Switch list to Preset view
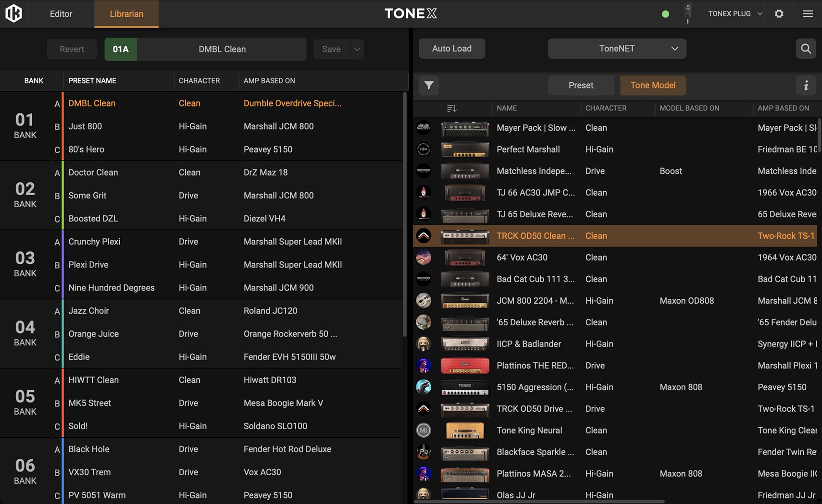This screenshot has height=504, width=822. coord(581,85)
